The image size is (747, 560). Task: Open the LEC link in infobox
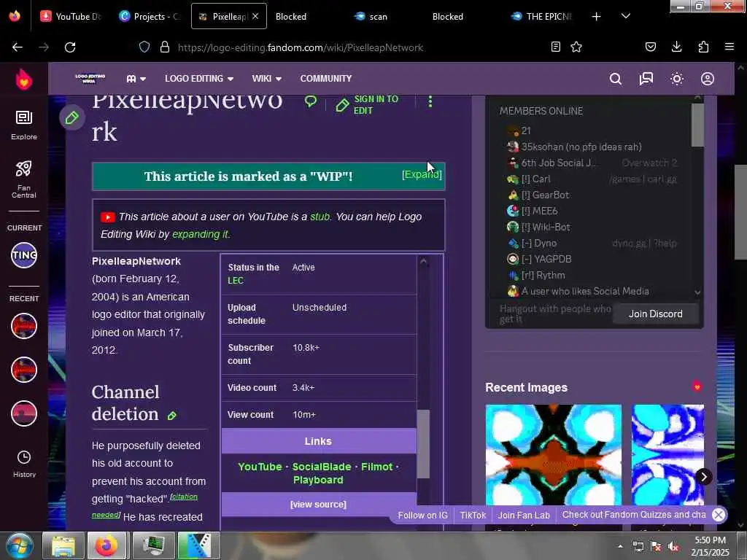(x=236, y=281)
